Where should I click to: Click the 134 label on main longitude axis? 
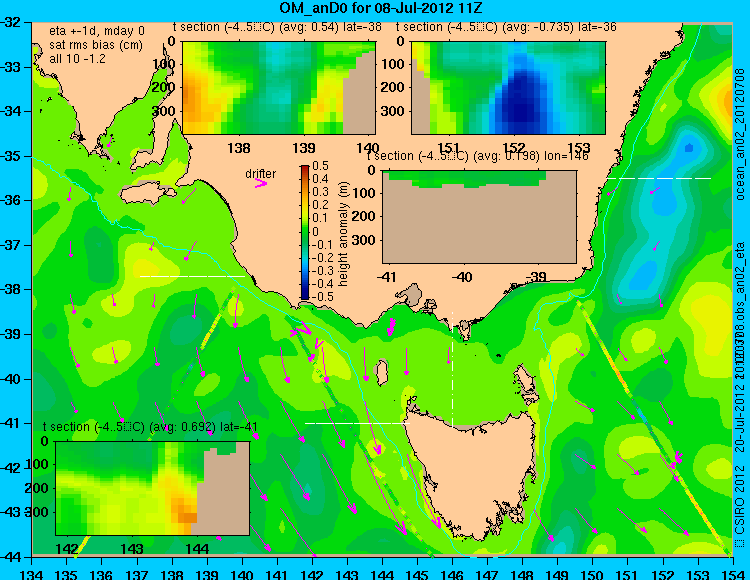coord(32,573)
